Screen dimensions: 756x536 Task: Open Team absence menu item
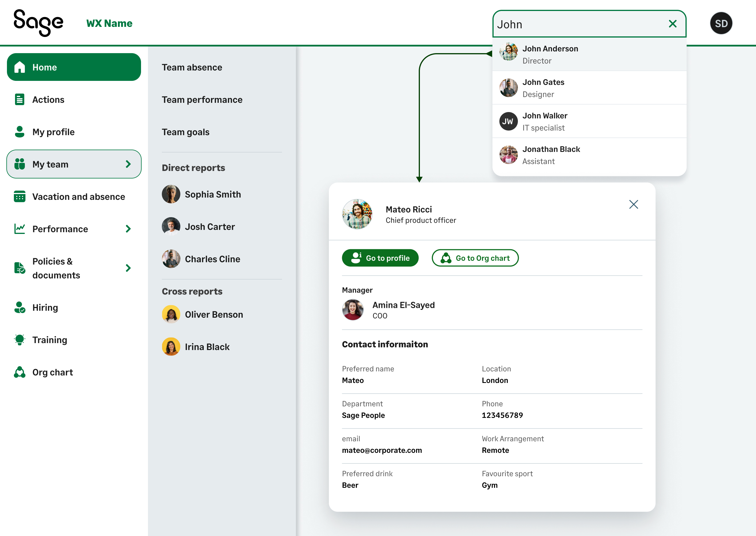click(192, 67)
